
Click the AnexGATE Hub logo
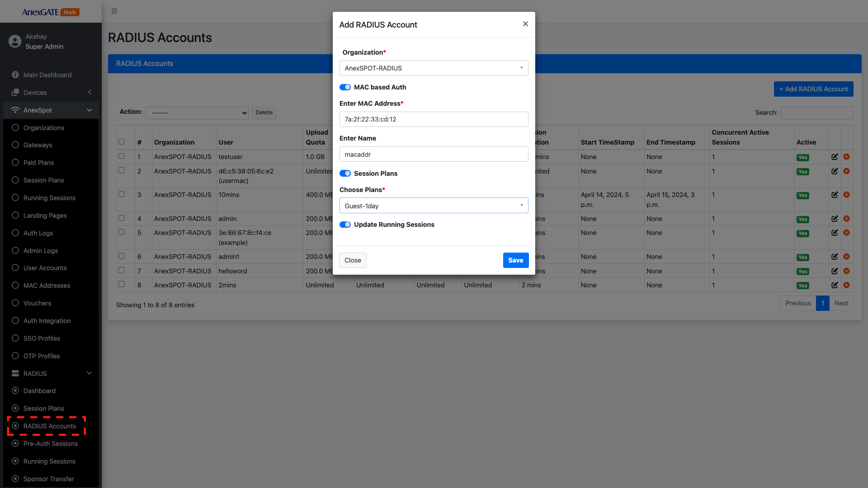click(x=51, y=12)
